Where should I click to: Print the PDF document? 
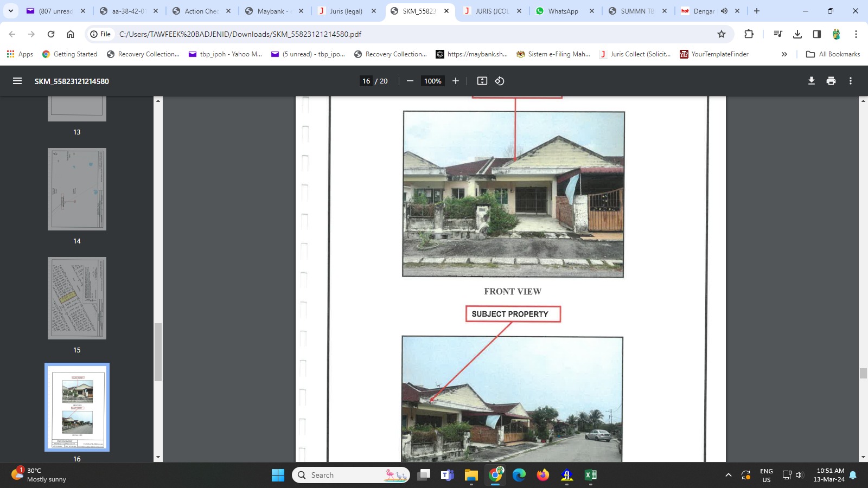[x=831, y=81]
